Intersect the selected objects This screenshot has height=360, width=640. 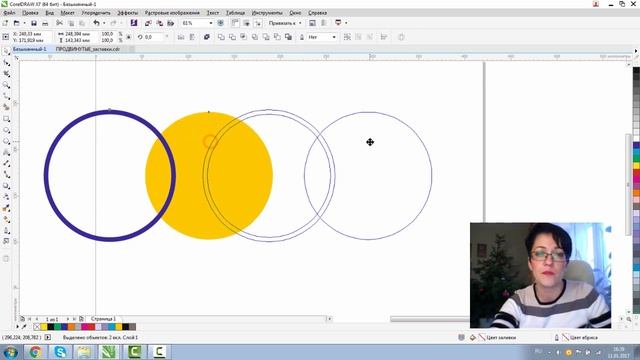tap(243, 37)
